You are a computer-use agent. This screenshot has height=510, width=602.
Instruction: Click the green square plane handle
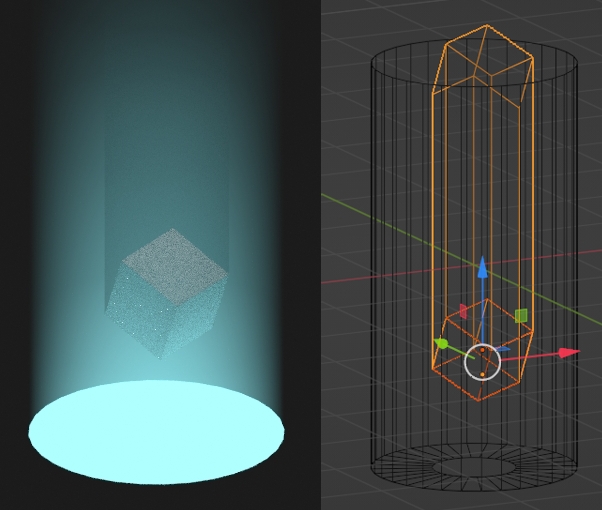521,316
